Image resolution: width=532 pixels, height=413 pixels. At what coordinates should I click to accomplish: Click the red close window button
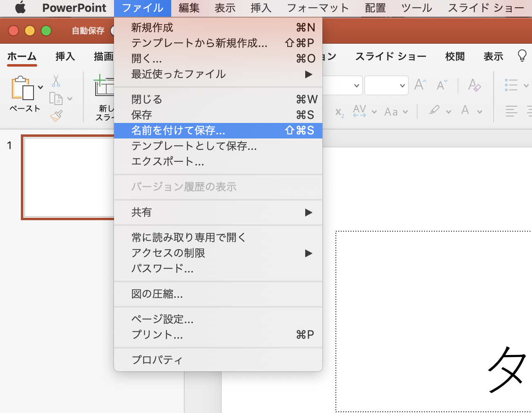pos(13,31)
